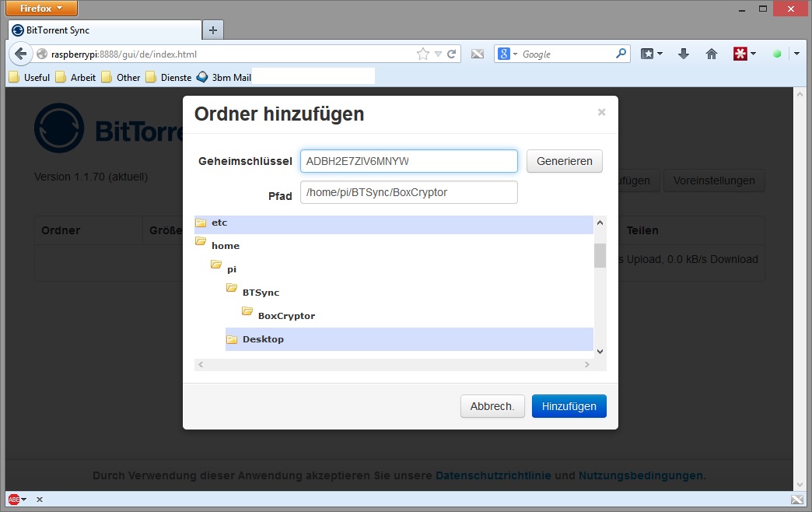Collapse the home folder icon
This screenshot has width=812, height=512.
[201, 241]
